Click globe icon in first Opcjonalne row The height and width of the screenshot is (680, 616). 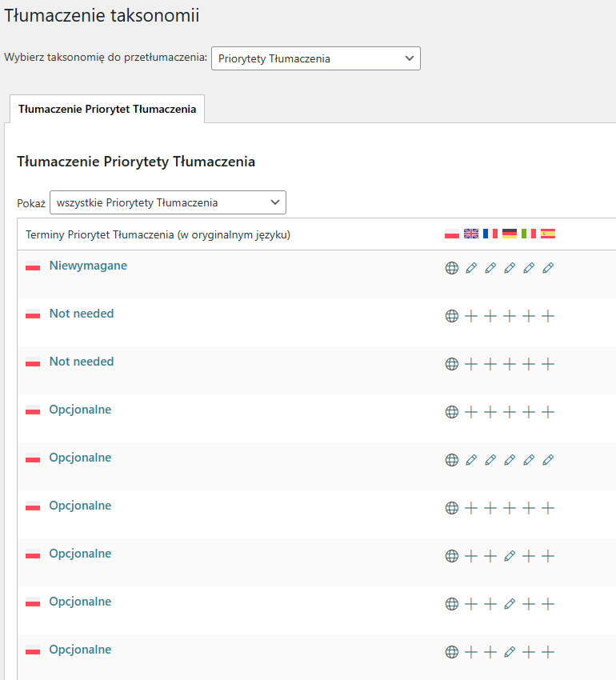[452, 412]
